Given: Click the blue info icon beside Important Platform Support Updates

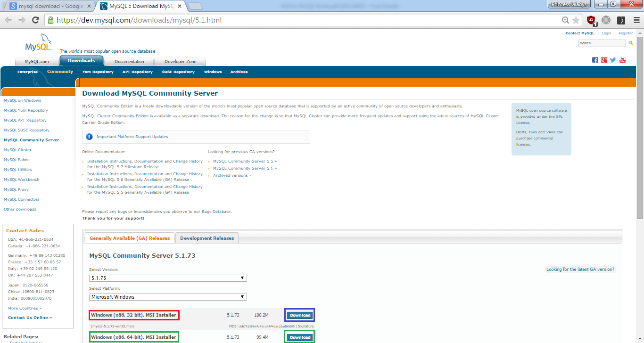Looking at the screenshot, I should (x=90, y=137).
